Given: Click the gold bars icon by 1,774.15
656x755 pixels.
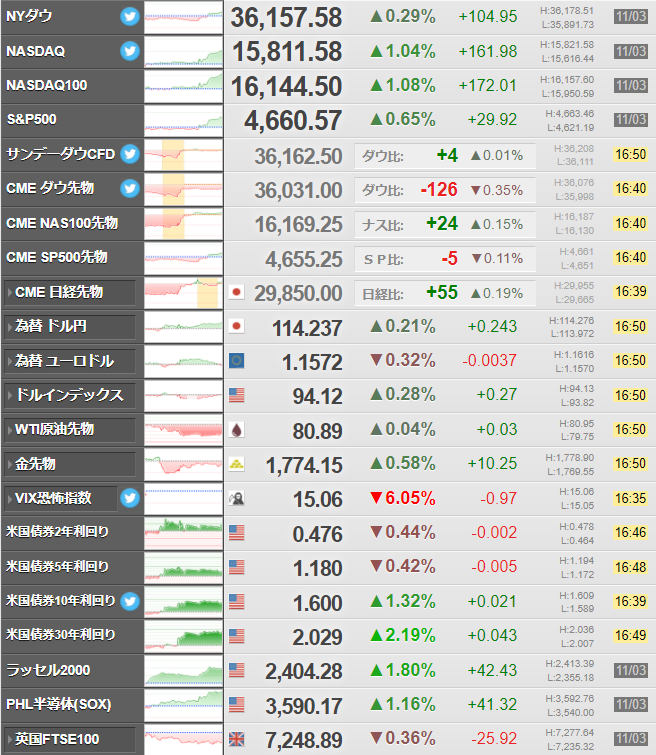Looking at the screenshot, I should [x=236, y=464].
